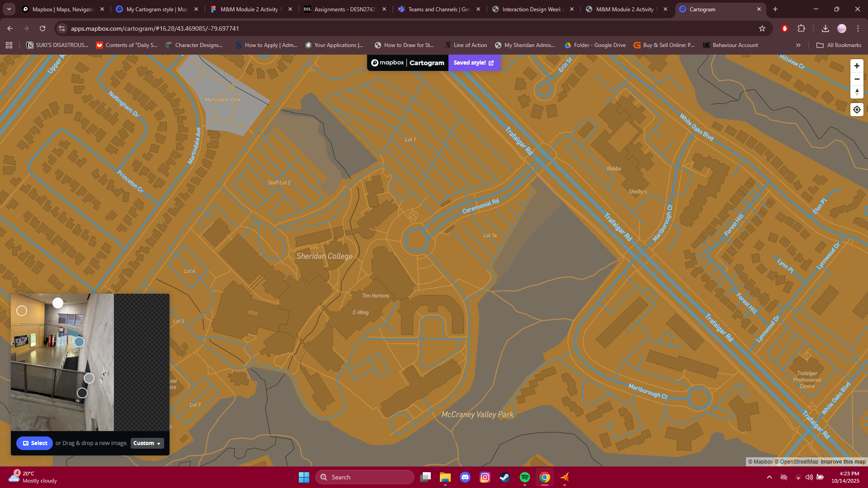868x488 pixels.
Task: Zoom out using the map minus button
Action: 857,79
